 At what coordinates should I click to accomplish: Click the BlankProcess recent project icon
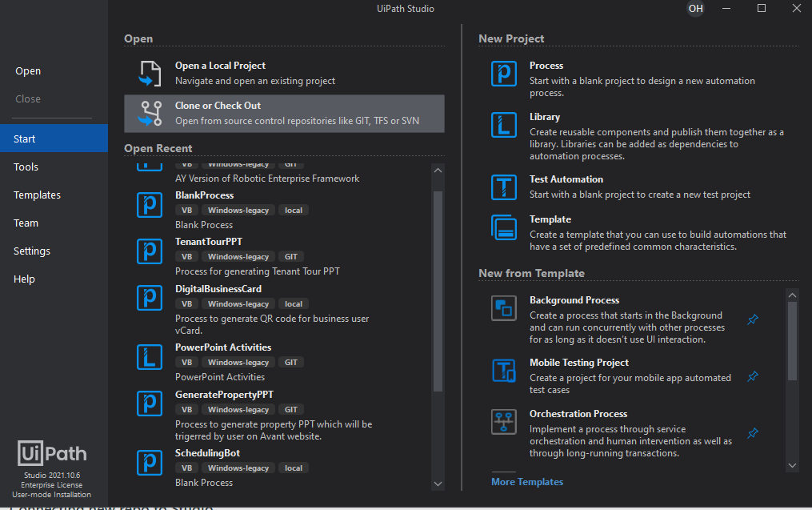click(150, 205)
